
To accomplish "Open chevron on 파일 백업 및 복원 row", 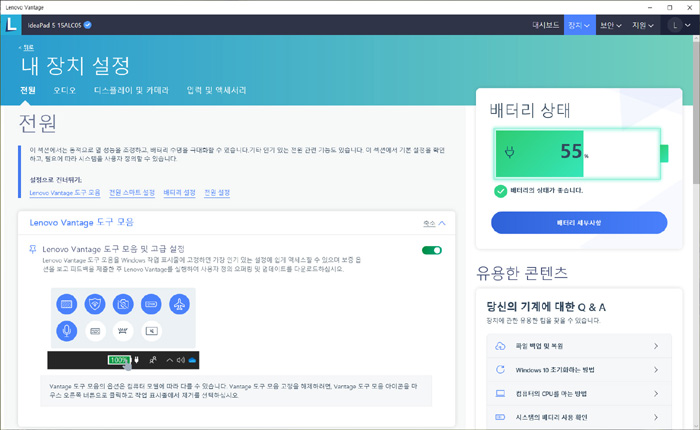I will [656, 346].
